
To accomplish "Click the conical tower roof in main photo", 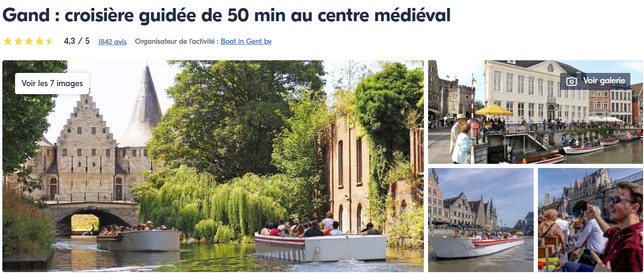I will pos(142,108).
